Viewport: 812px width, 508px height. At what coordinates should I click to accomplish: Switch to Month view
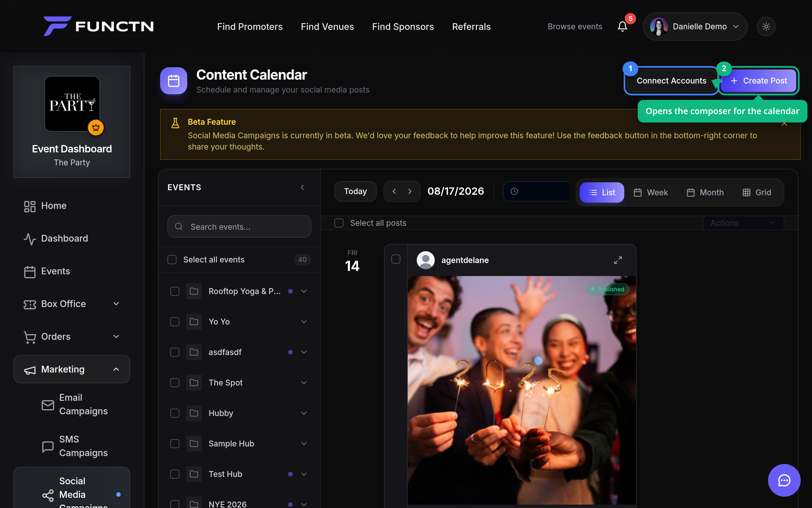click(x=705, y=192)
